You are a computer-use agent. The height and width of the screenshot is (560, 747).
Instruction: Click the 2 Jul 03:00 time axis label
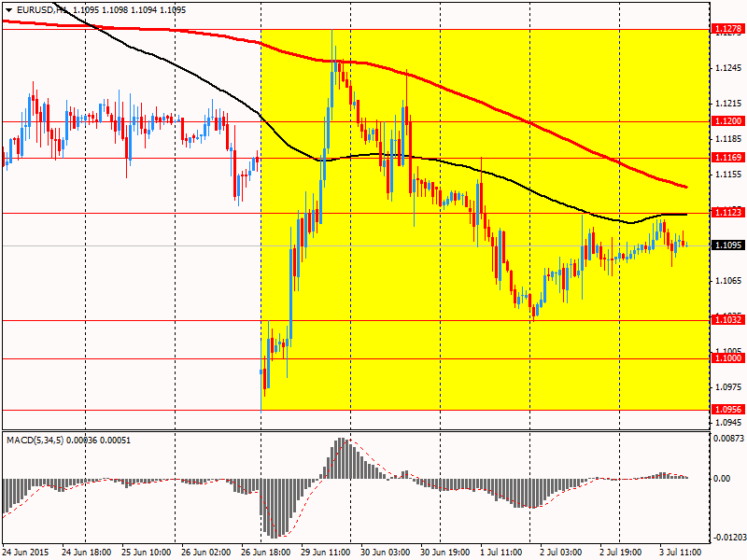click(561, 553)
